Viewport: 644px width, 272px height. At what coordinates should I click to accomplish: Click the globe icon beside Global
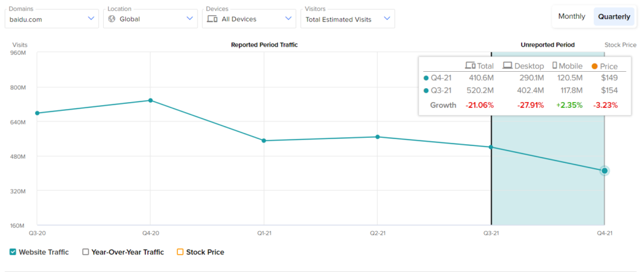[x=113, y=19]
